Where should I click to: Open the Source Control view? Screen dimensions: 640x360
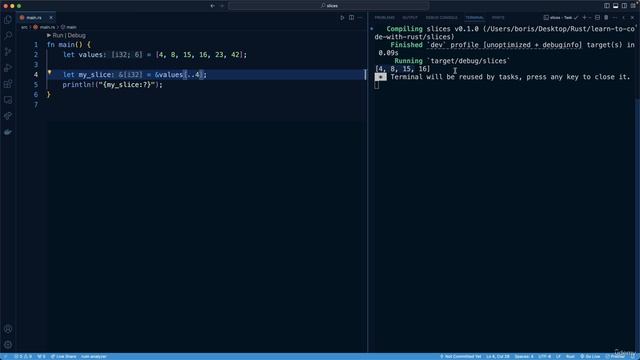[x=8, y=52]
